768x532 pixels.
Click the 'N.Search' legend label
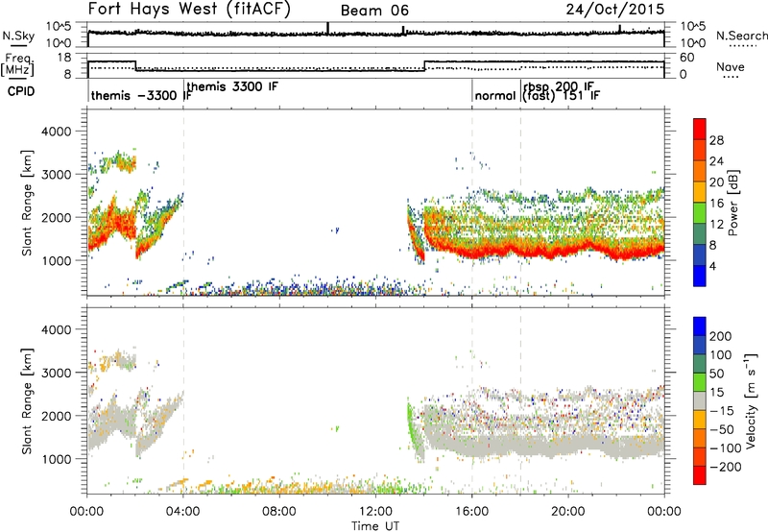pyautogui.click(x=741, y=36)
